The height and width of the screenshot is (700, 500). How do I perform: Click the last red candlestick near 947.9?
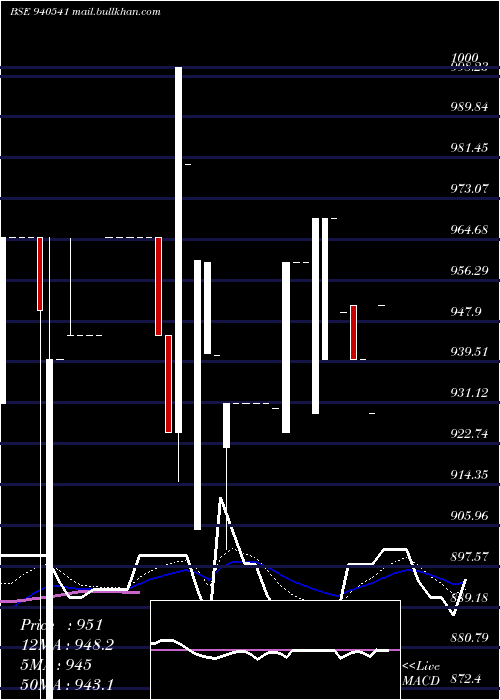[353, 332]
